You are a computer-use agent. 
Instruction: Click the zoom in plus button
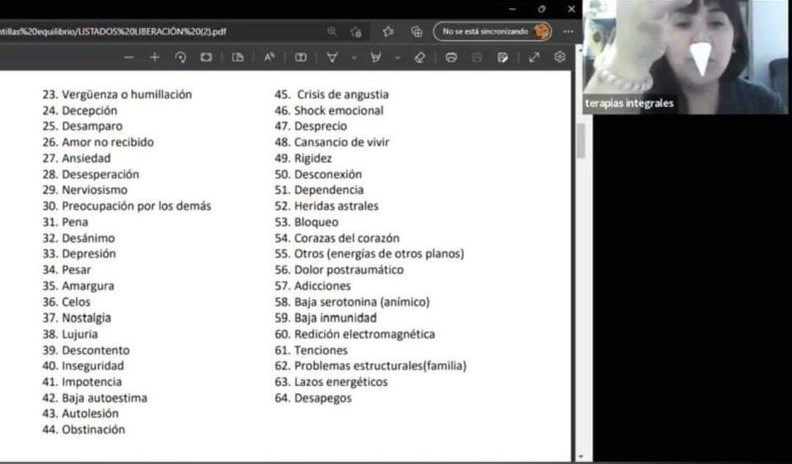[154, 58]
